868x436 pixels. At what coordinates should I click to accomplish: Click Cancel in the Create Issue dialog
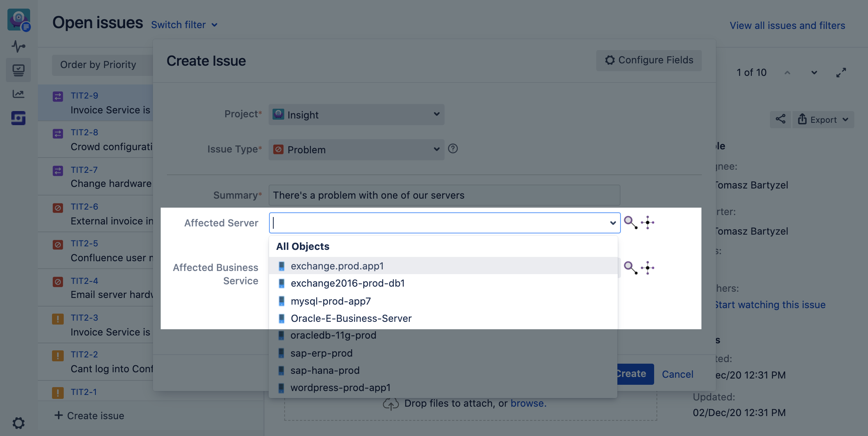pyautogui.click(x=677, y=374)
